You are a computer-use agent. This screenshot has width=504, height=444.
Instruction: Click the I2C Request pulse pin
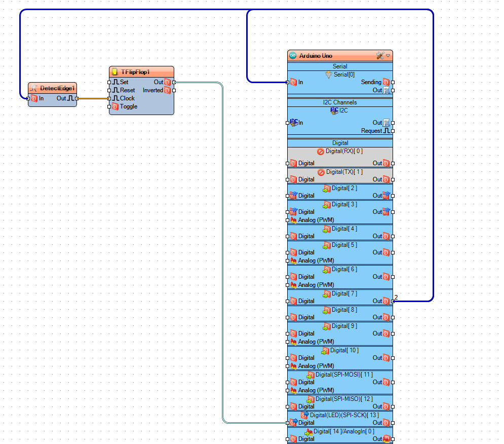click(387, 131)
